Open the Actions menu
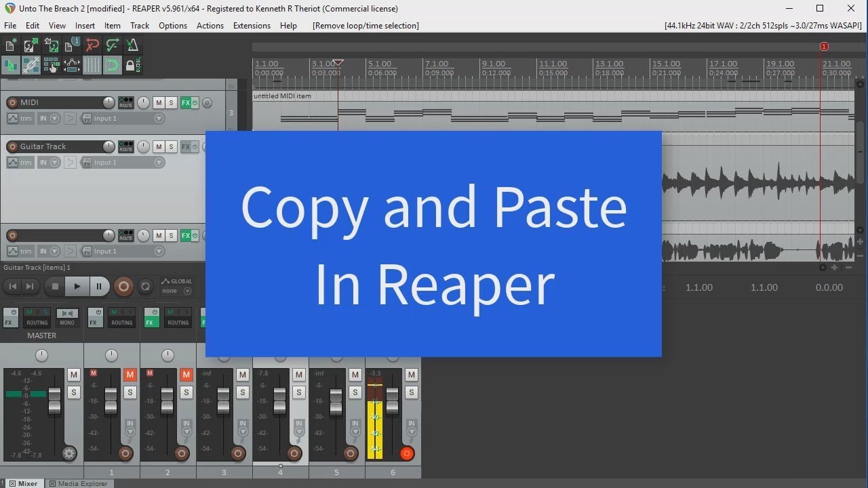This screenshot has height=488, width=868. 210,26
